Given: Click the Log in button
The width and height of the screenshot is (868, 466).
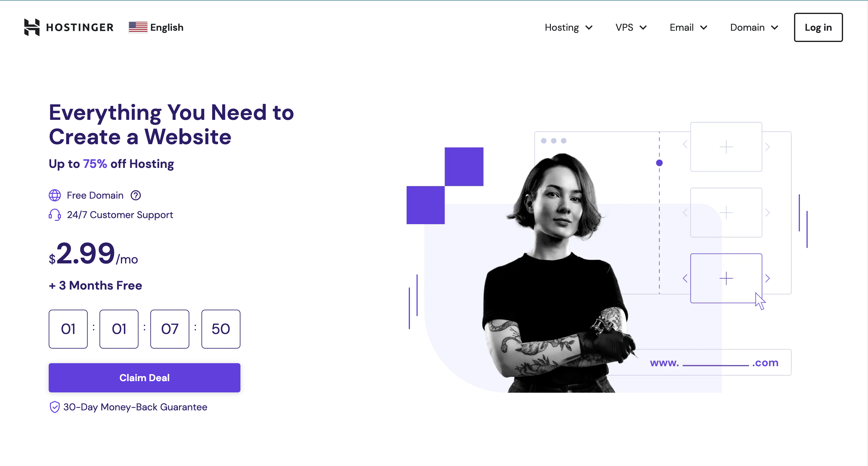Looking at the screenshot, I should click(818, 27).
